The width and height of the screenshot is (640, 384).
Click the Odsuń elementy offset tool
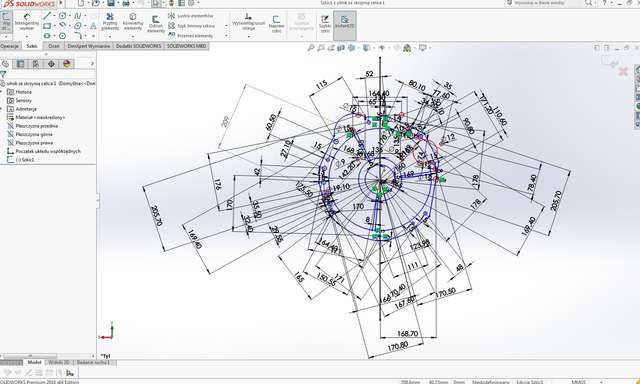point(156,24)
